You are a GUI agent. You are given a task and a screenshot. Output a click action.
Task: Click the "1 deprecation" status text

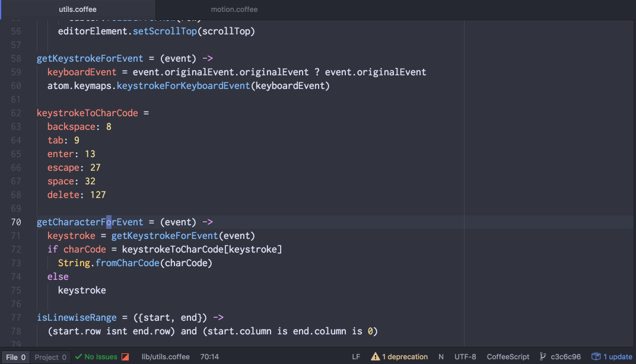point(405,356)
